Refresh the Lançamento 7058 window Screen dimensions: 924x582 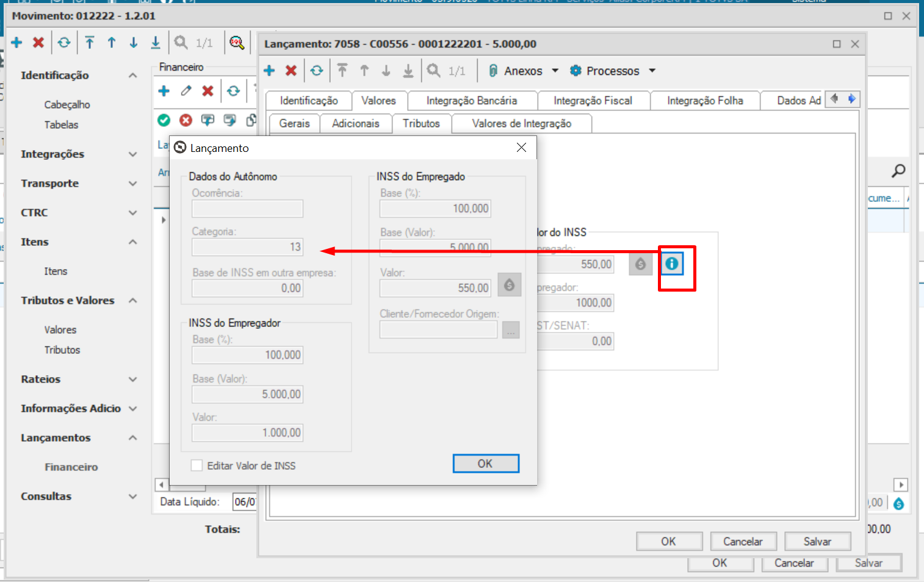[317, 71]
